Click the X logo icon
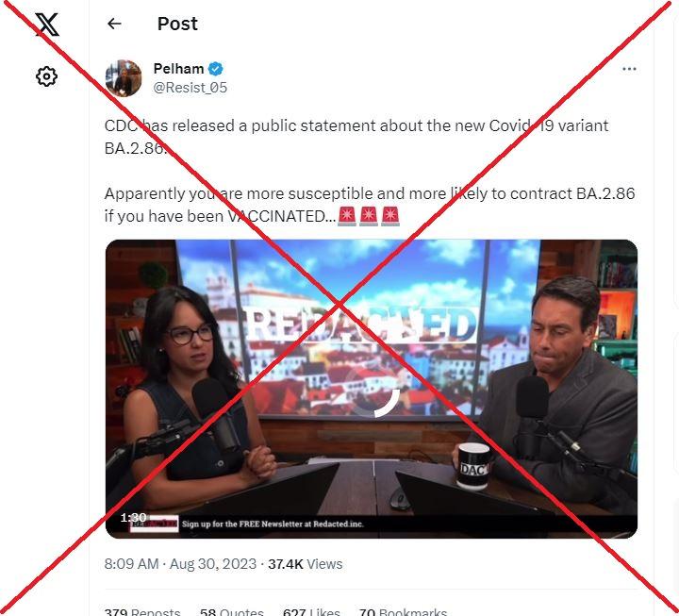The width and height of the screenshot is (679, 616). [x=47, y=25]
